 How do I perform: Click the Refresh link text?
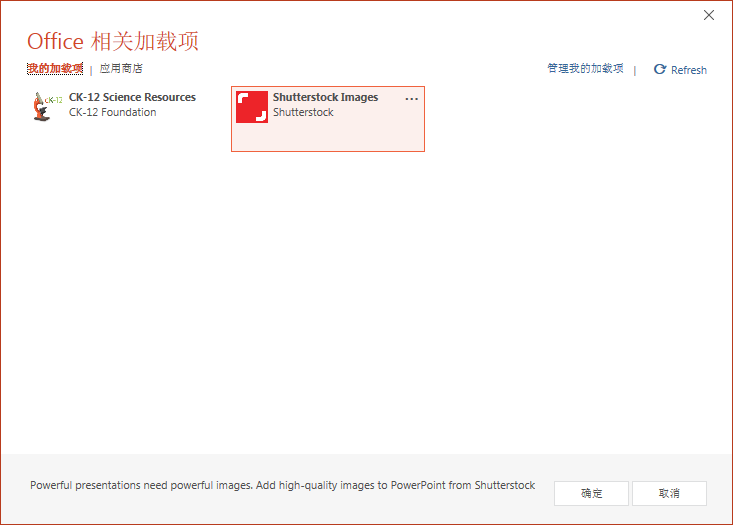click(689, 70)
